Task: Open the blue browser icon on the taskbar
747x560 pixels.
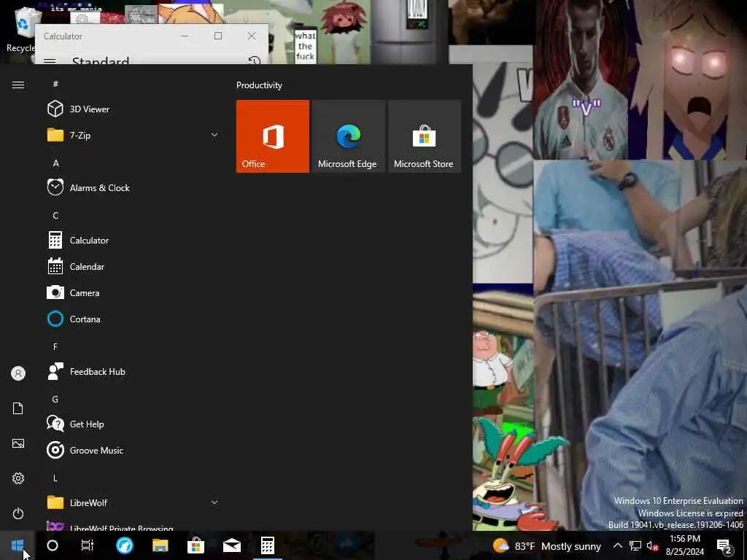Action: click(x=124, y=545)
